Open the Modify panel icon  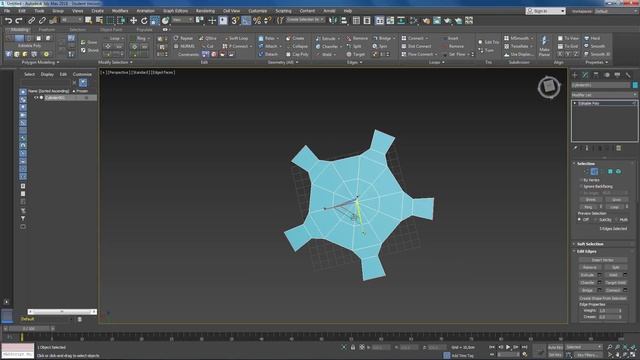[585, 75]
